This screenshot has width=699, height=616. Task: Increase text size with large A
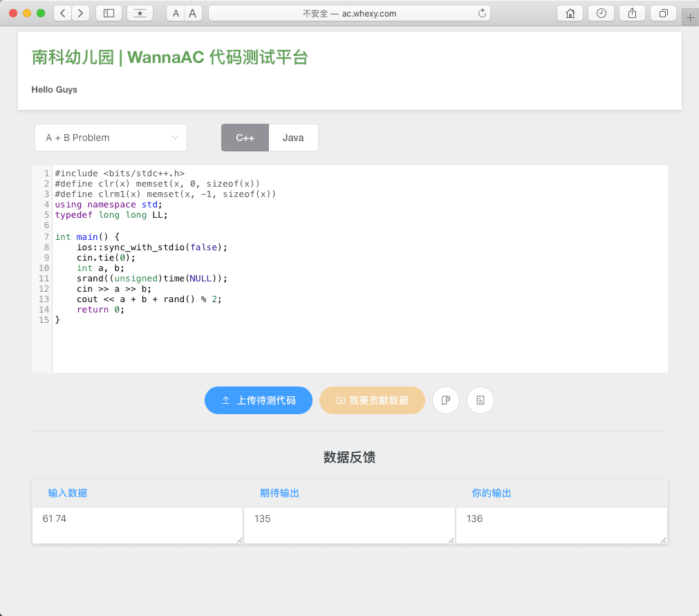tap(193, 13)
